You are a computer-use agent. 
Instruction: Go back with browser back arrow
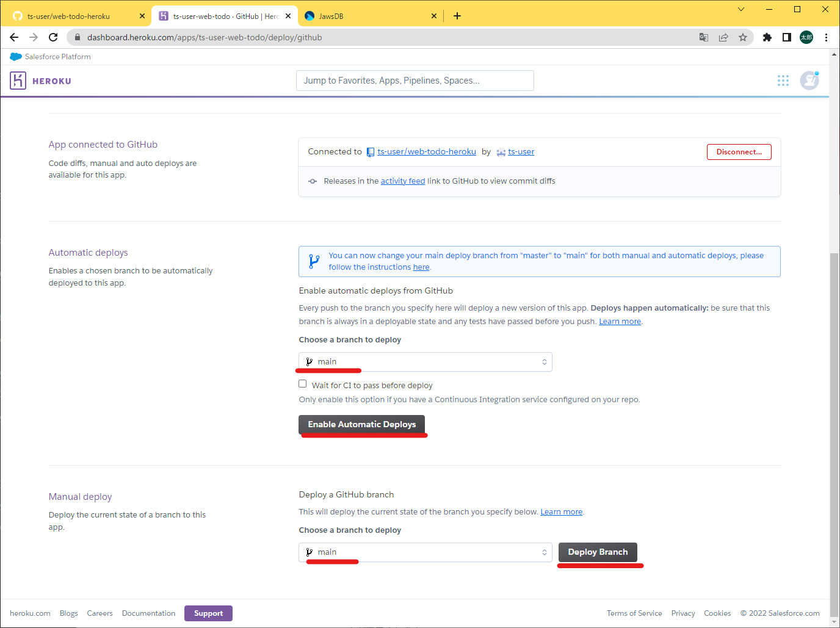(x=14, y=37)
